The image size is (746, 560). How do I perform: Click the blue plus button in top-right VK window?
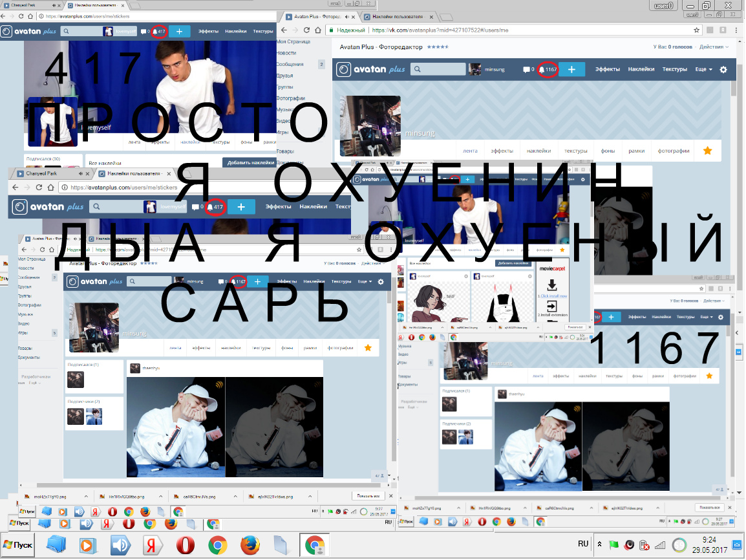point(572,69)
